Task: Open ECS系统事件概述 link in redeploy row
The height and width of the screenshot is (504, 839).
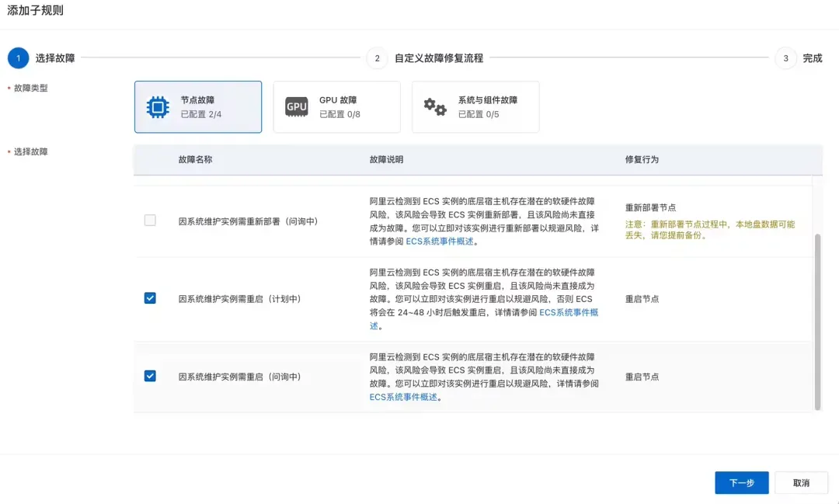Action: click(x=439, y=242)
